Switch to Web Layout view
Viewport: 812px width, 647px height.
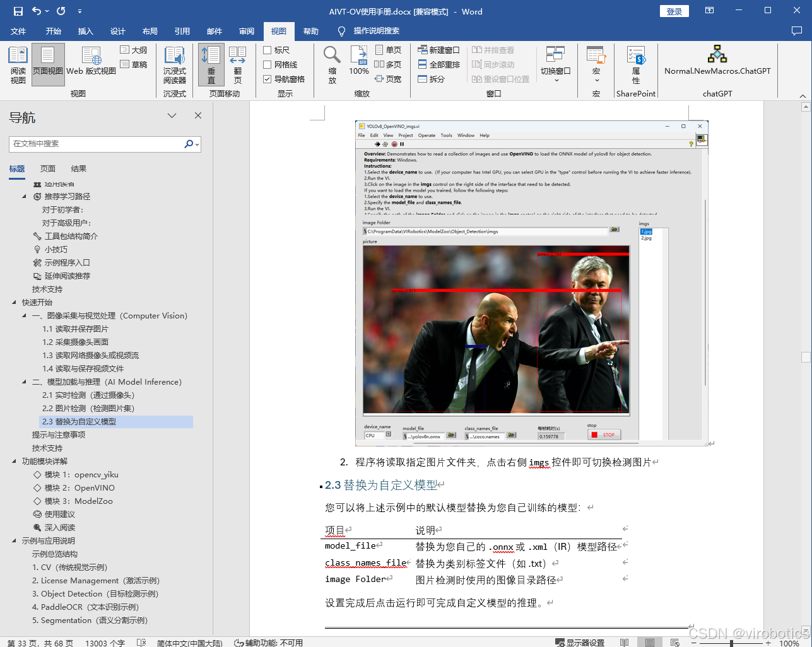[x=91, y=61]
